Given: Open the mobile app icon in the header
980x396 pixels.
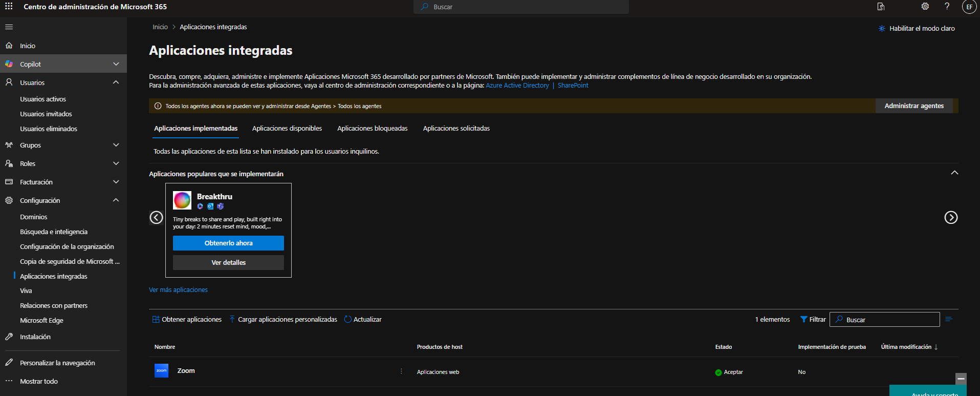Looking at the screenshot, I should 881,7.
